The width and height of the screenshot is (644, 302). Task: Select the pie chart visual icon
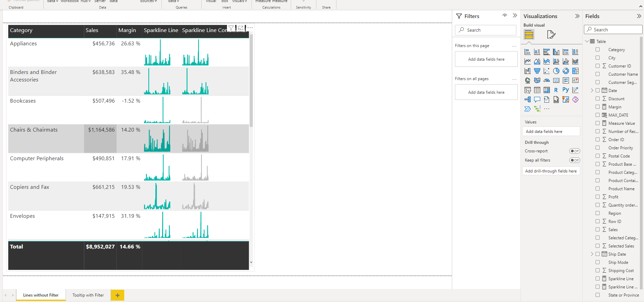coord(556,71)
